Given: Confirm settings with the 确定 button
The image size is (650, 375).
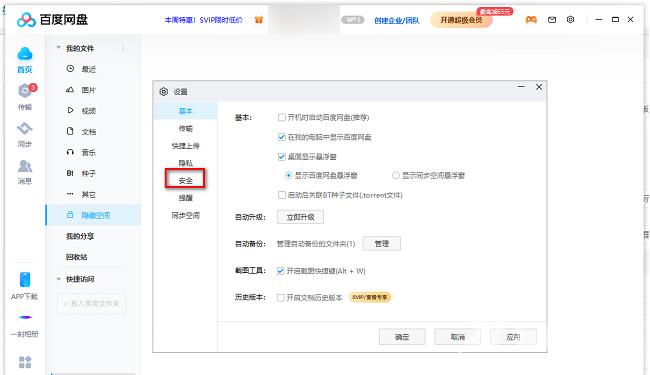Looking at the screenshot, I should tap(402, 337).
